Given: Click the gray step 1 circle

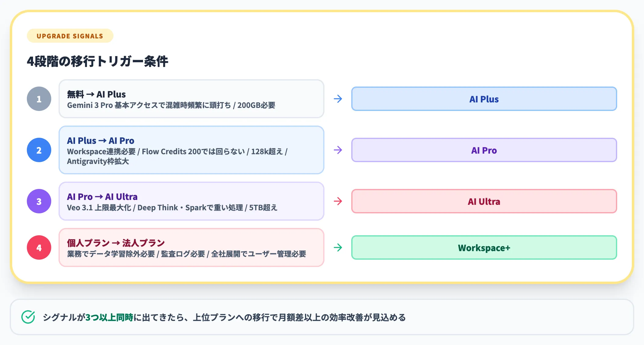Looking at the screenshot, I should pos(39,99).
